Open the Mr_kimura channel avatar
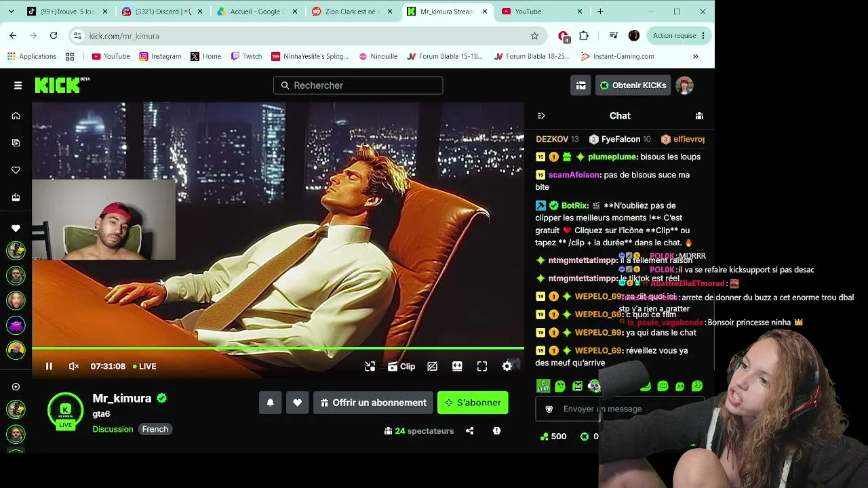Image resolution: width=868 pixels, height=488 pixels. pos(65,410)
